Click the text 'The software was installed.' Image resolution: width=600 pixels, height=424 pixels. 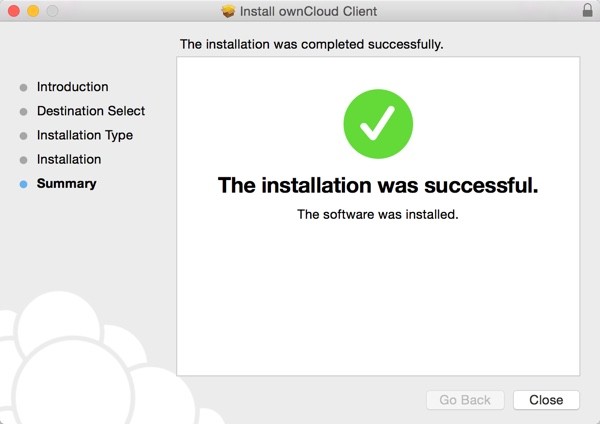378,214
